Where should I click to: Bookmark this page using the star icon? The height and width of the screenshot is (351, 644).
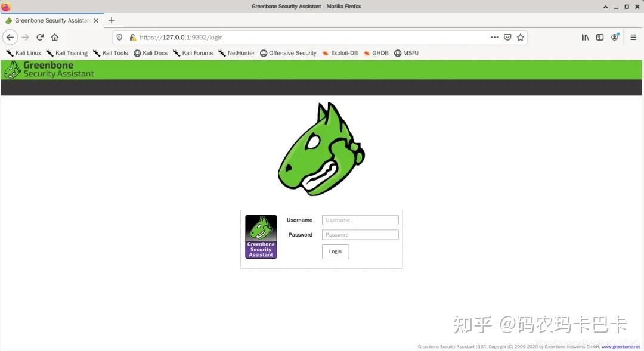tap(520, 37)
